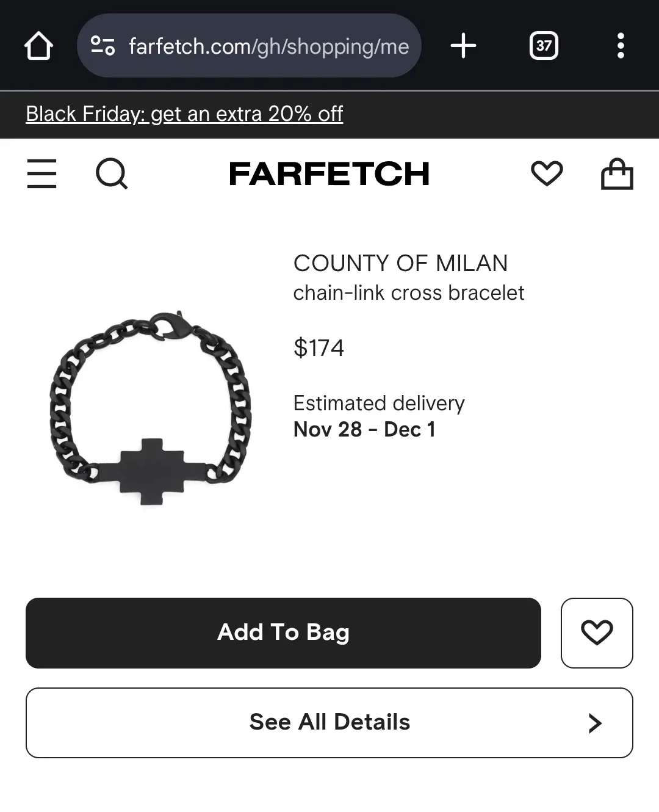659x812 pixels.
Task: Open the shopping bag icon
Action: coord(617,173)
